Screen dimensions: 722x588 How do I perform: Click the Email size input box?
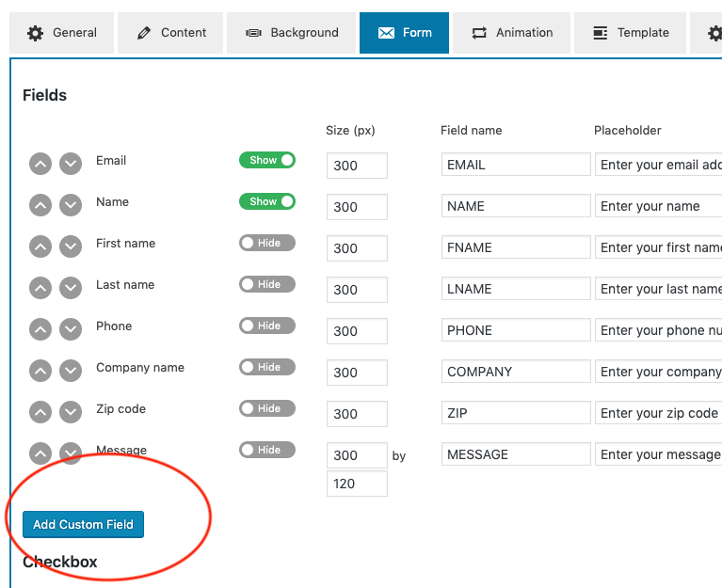(x=357, y=166)
